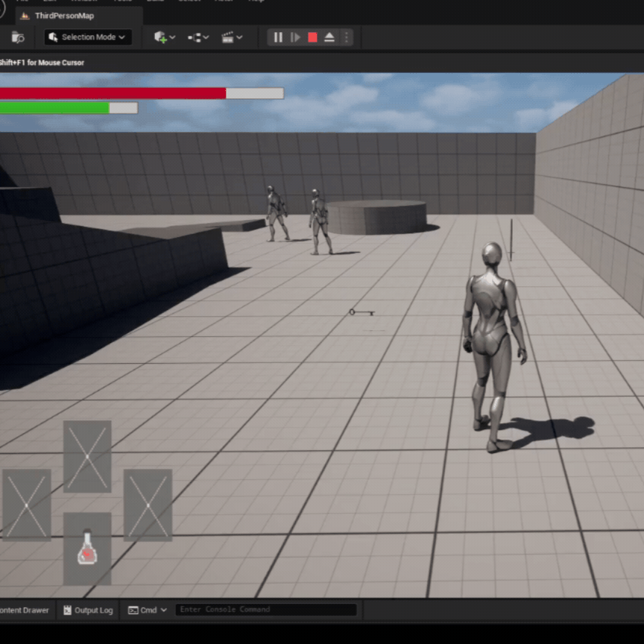
Task: Click the Output Log icon
Action: 67,610
